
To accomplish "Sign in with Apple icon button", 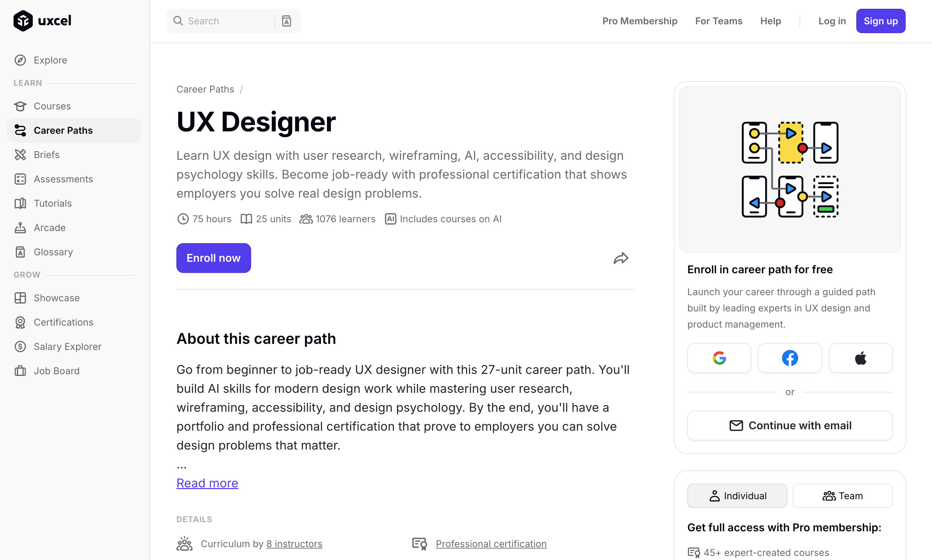I will pyautogui.click(x=860, y=358).
